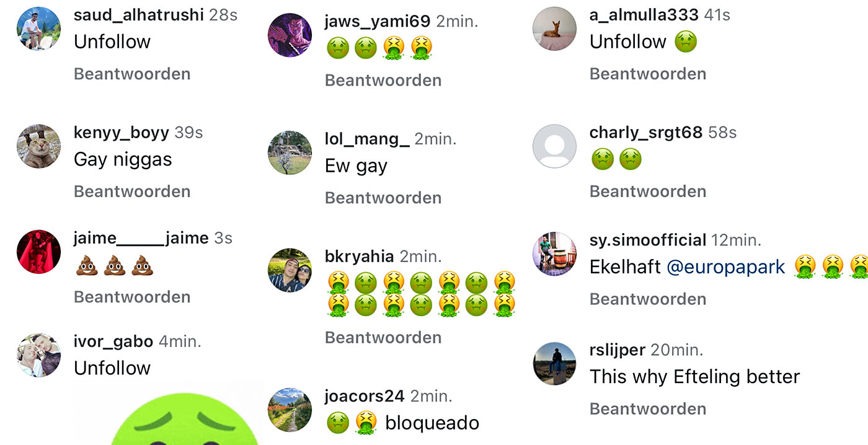The image size is (868, 445).
Task: Reply to saud_alhatrushi's comment via Beantwoorden
Action: [132, 74]
